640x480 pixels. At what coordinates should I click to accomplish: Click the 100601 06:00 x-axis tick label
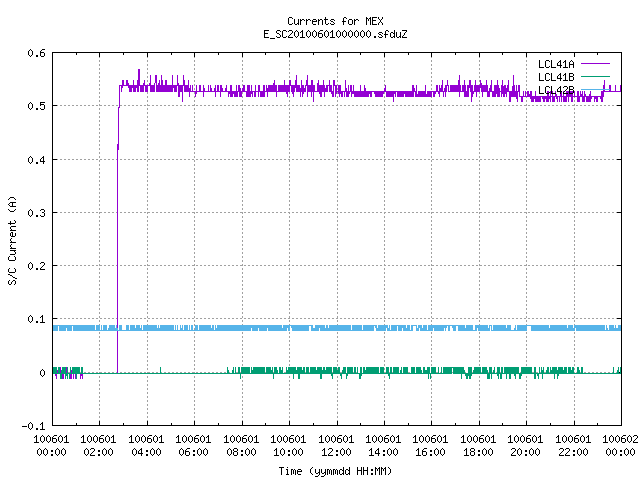pyautogui.click(x=193, y=446)
